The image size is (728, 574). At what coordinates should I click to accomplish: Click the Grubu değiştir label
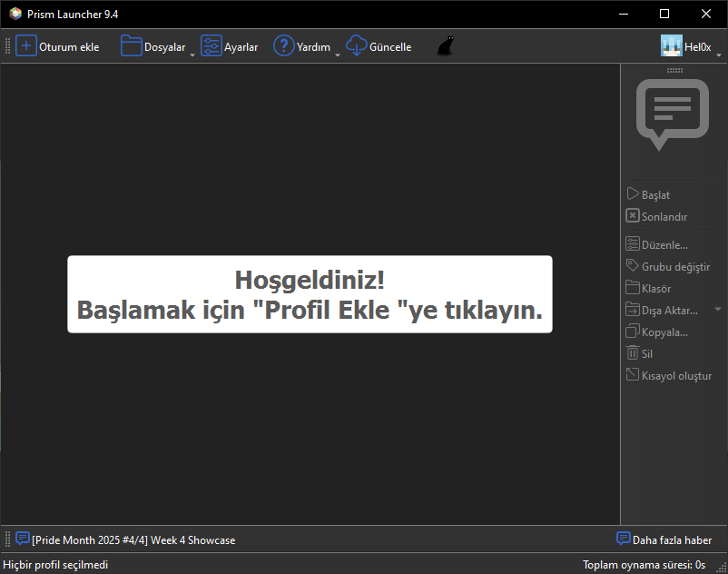tap(675, 267)
